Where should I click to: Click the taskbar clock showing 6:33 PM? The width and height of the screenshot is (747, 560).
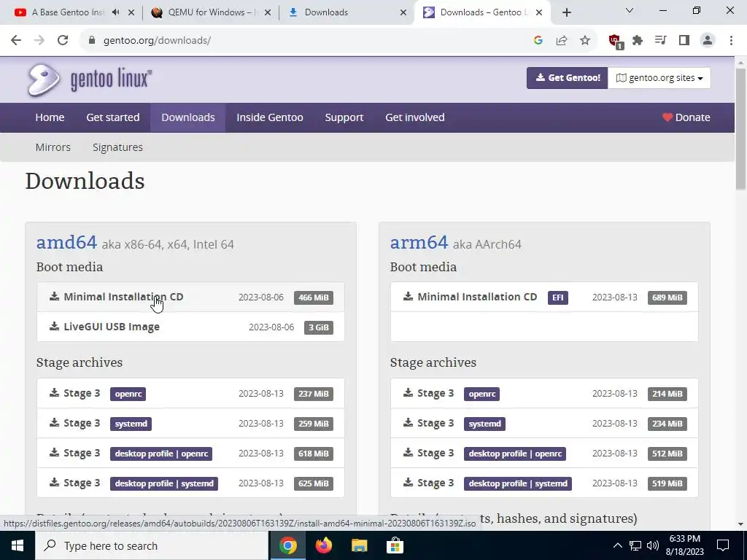coord(684,545)
